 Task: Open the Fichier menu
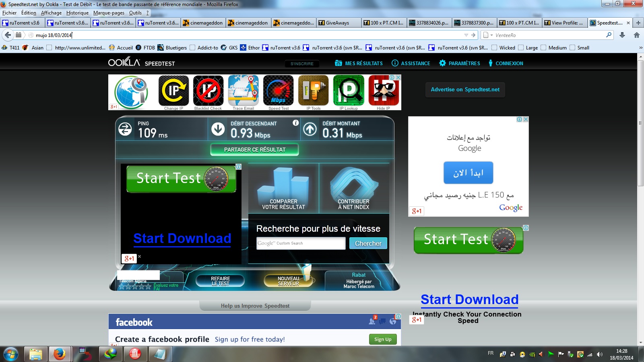click(x=9, y=13)
